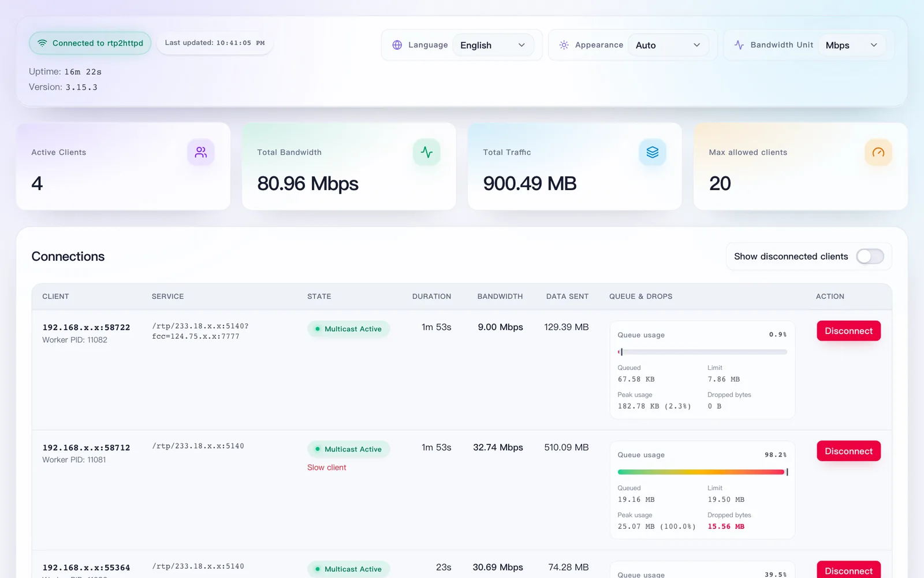Screen dimensions: 924x578
Task: Click the Active Clients users icon
Action: (201, 152)
